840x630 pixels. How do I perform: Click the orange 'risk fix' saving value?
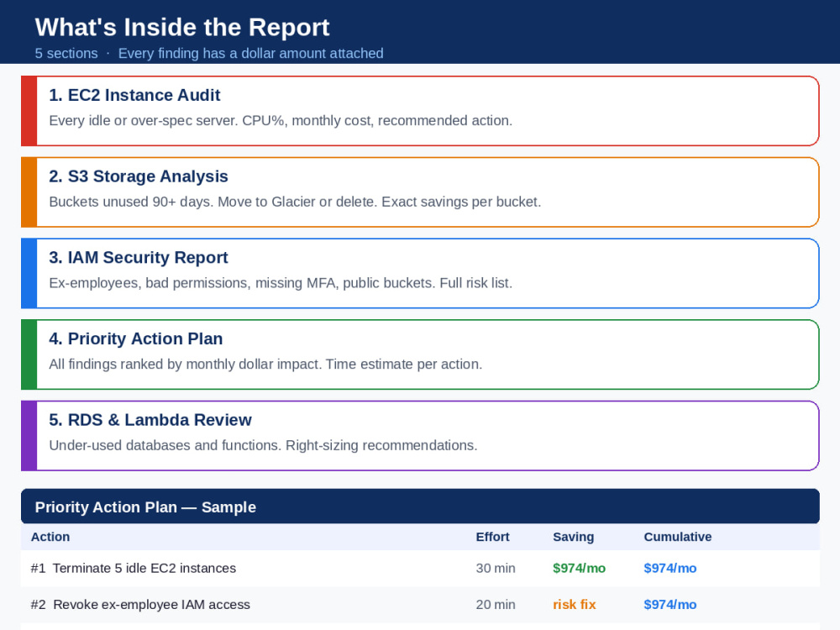(x=575, y=604)
